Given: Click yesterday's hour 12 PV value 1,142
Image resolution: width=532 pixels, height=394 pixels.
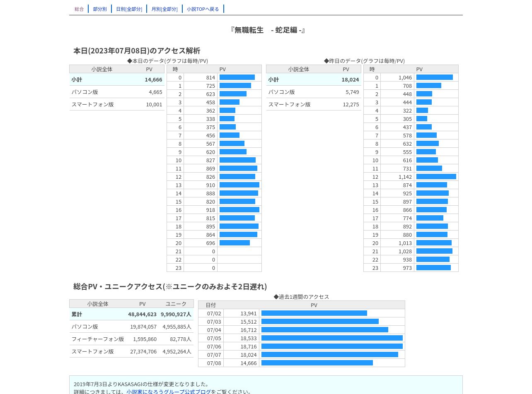Looking at the screenshot, I should point(405,177).
